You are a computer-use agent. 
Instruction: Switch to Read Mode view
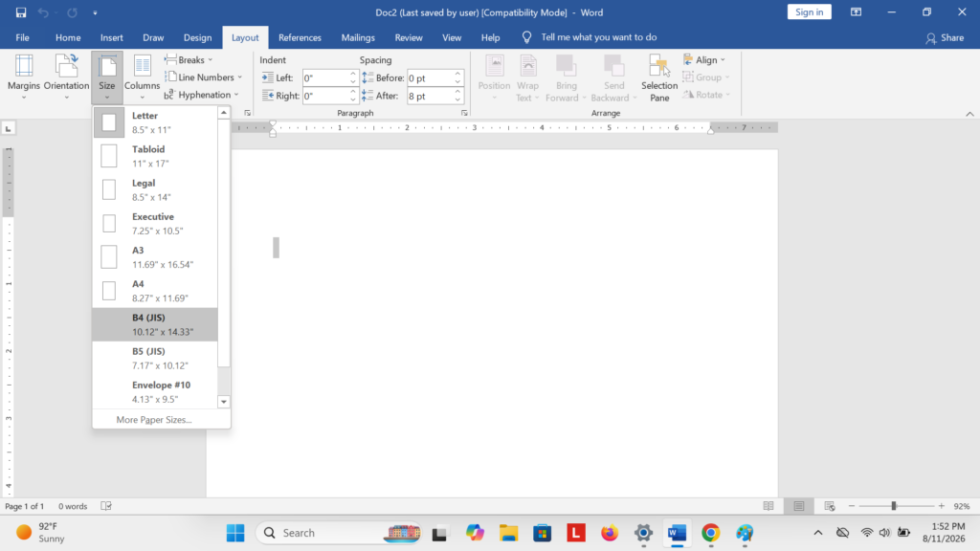click(768, 506)
